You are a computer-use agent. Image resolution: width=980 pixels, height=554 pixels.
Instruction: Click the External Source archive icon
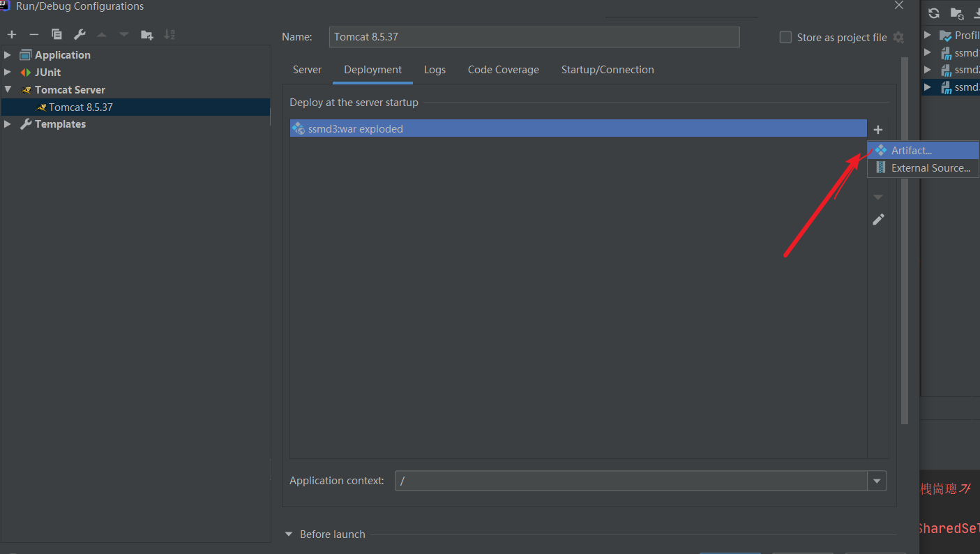pyautogui.click(x=881, y=167)
